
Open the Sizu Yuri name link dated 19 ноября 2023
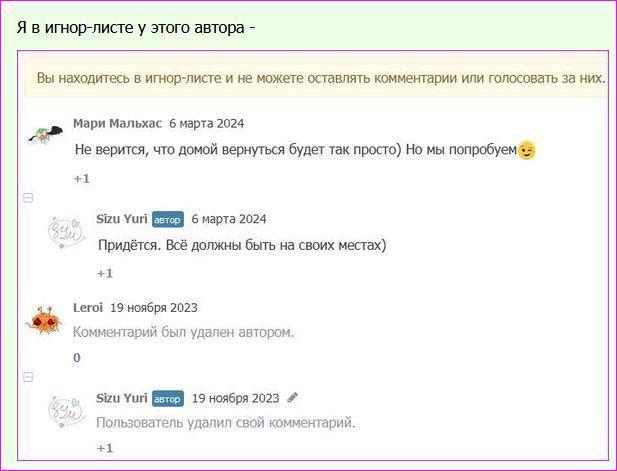(x=121, y=398)
